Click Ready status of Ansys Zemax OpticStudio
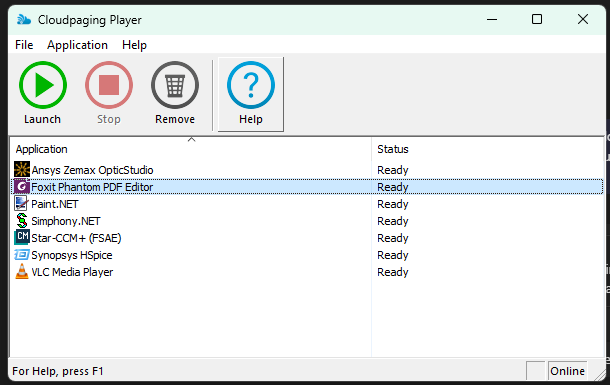 (393, 170)
